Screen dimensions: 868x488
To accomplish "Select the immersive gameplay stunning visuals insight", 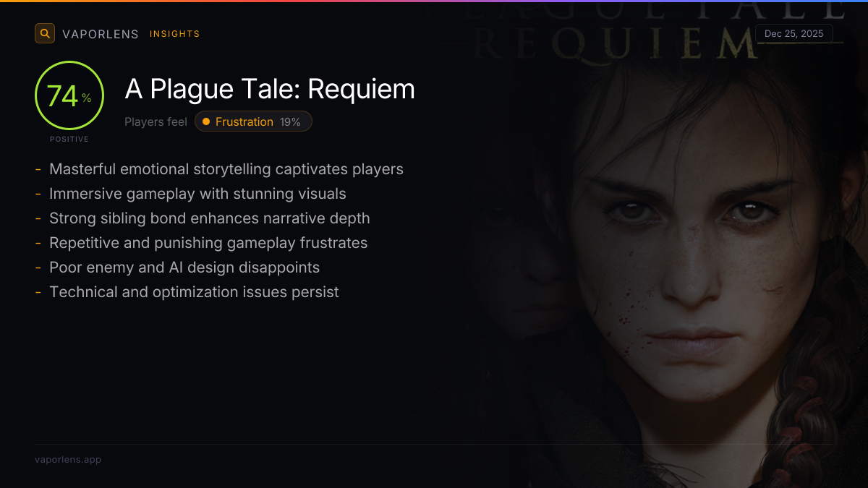I will [197, 194].
